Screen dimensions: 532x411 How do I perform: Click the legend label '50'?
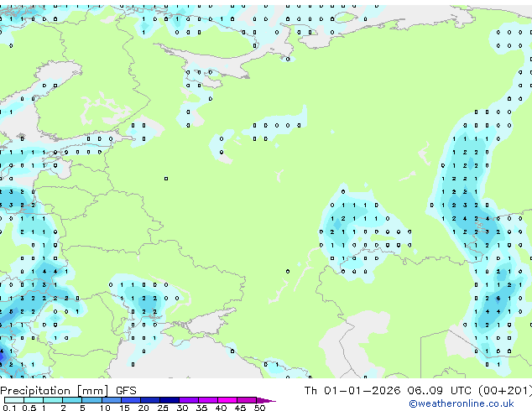pyautogui.click(x=259, y=408)
